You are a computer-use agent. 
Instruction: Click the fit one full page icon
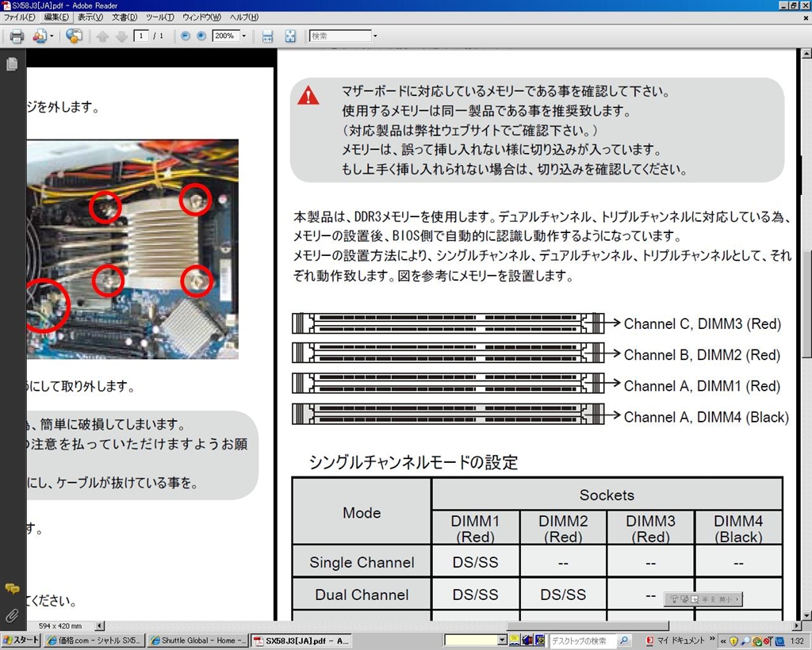(x=290, y=36)
